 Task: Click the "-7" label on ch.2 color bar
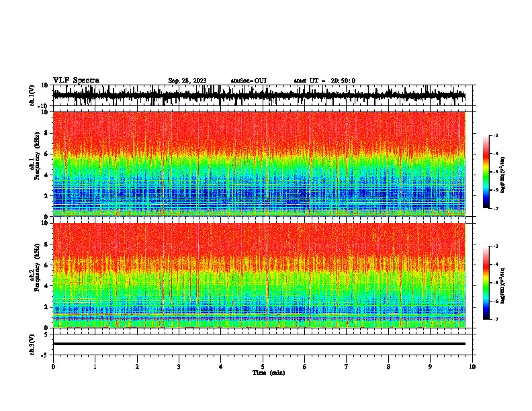[496, 319]
